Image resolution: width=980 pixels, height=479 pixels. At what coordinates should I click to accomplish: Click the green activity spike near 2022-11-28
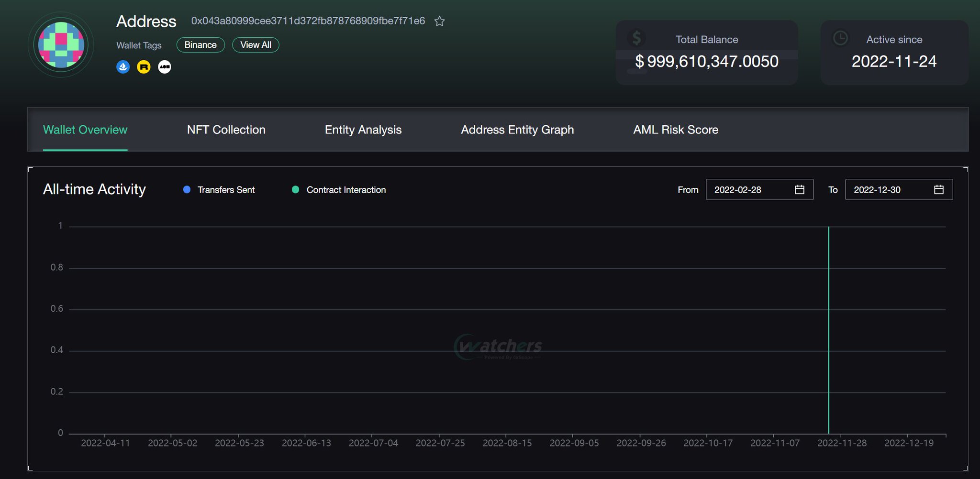829,330
